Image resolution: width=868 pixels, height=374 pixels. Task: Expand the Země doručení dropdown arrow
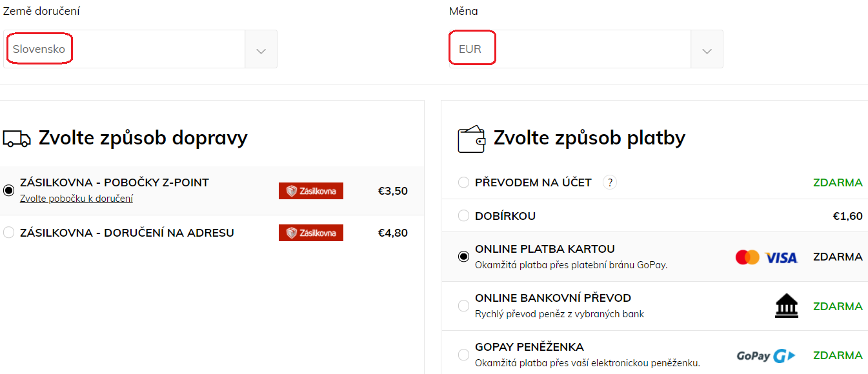pos(261,49)
